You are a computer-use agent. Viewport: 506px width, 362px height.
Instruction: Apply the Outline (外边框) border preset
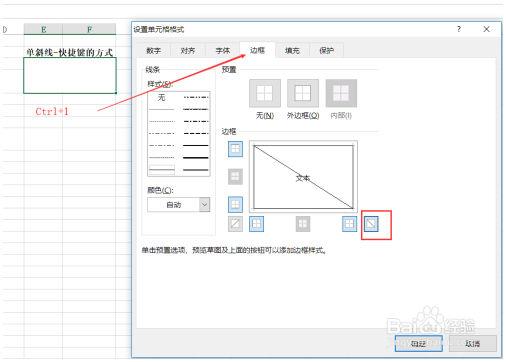coord(303,93)
